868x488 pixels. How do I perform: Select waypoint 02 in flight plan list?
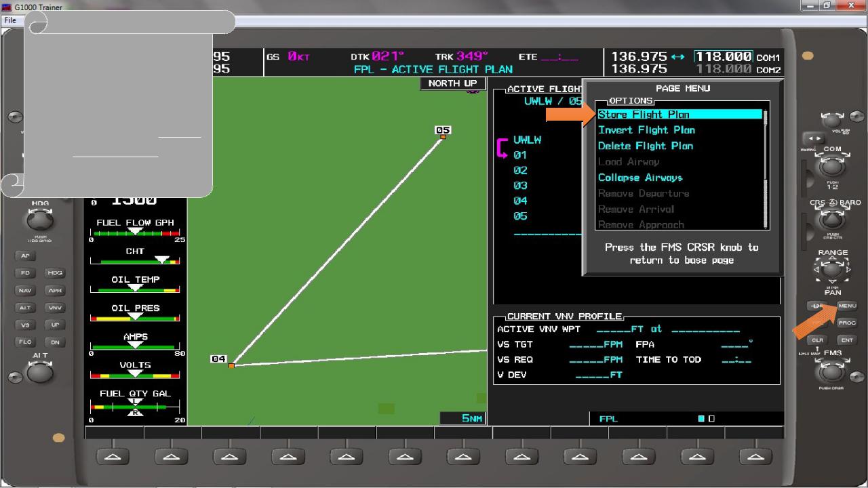tap(520, 171)
